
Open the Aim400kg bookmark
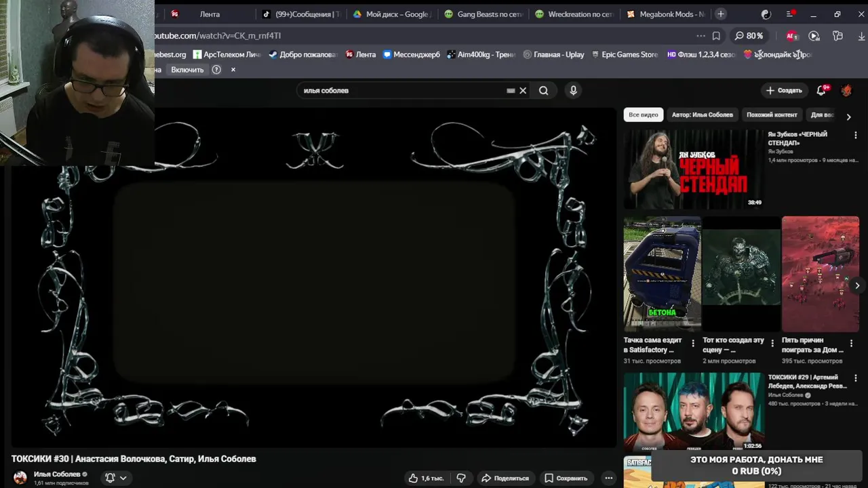coord(481,54)
